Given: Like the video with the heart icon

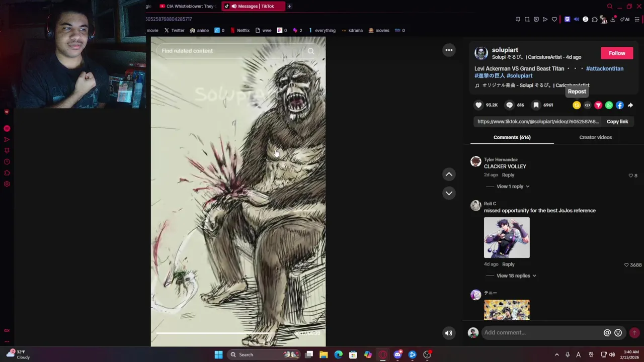Looking at the screenshot, I should (478, 105).
